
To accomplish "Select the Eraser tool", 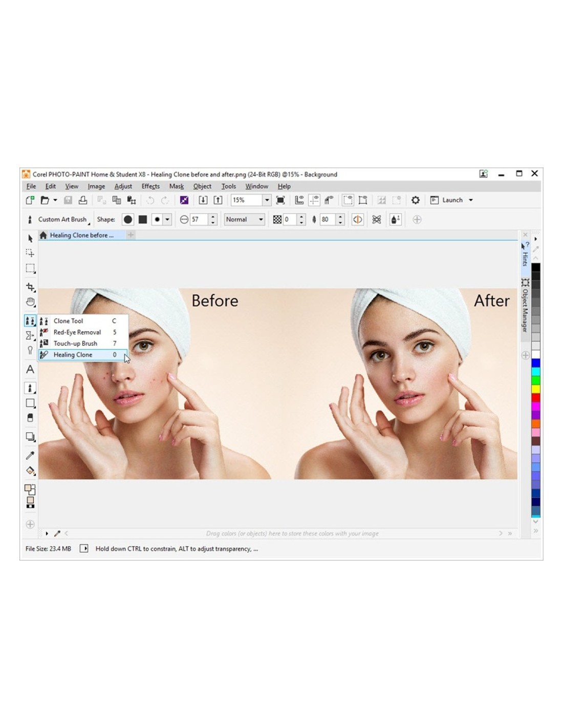I will coord(30,418).
